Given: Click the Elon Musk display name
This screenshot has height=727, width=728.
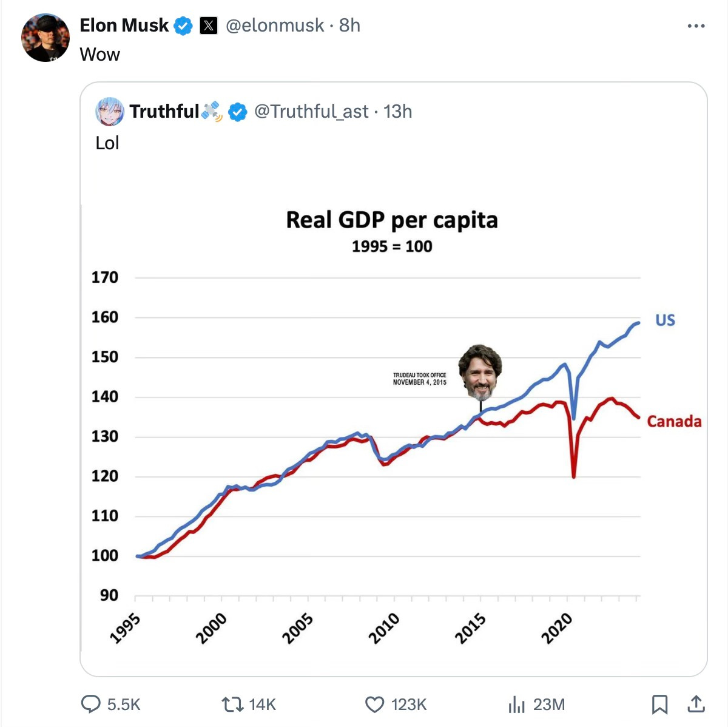Looking at the screenshot, I should pyautogui.click(x=124, y=25).
